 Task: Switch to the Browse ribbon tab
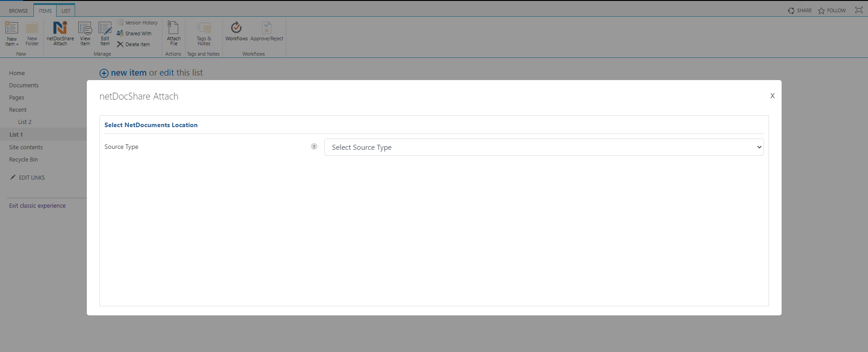click(19, 11)
